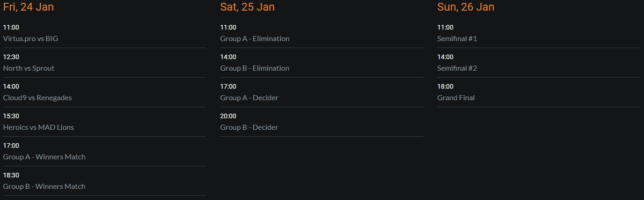Click Group B - Decider match
This screenshot has height=200, width=644.
(250, 127)
